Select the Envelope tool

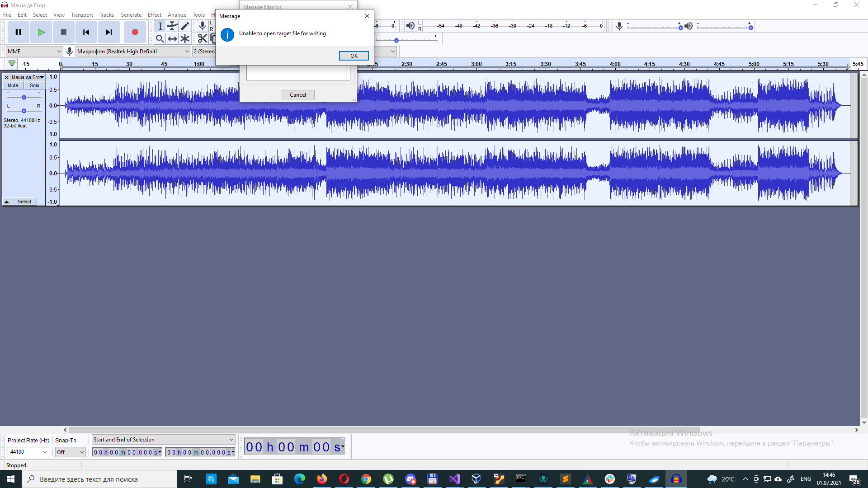(172, 26)
